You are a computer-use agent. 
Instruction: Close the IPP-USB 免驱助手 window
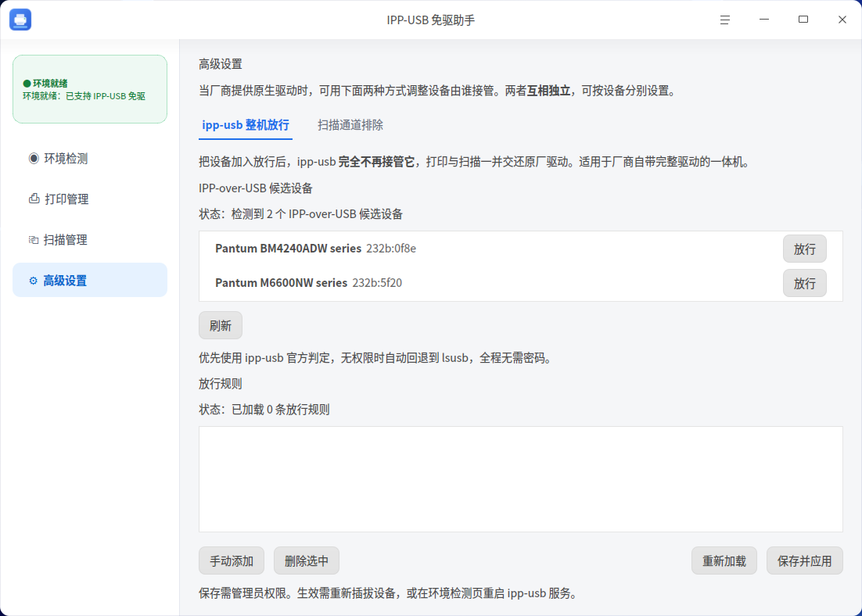point(842,20)
